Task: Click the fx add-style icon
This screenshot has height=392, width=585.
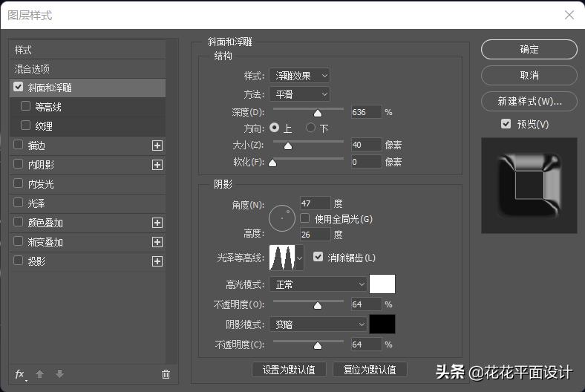Action: pos(20,374)
